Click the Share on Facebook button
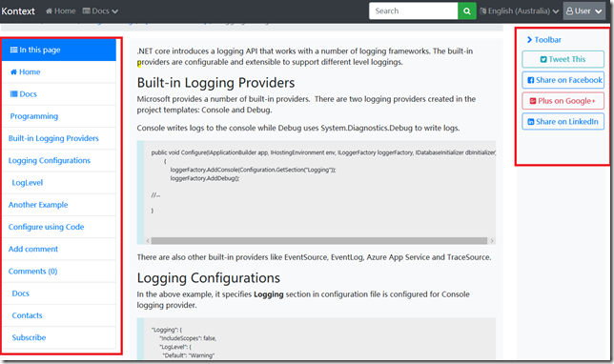The image size is (614, 364). pos(563,80)
